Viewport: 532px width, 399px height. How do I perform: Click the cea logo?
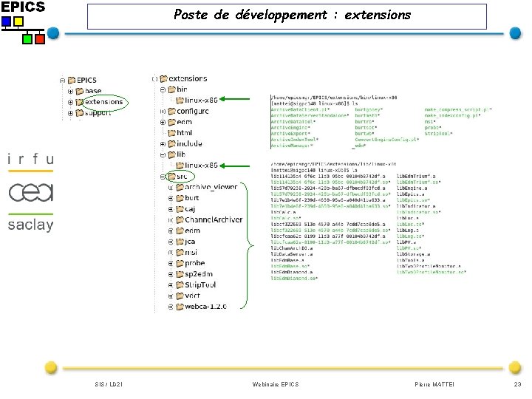(31, 192)
